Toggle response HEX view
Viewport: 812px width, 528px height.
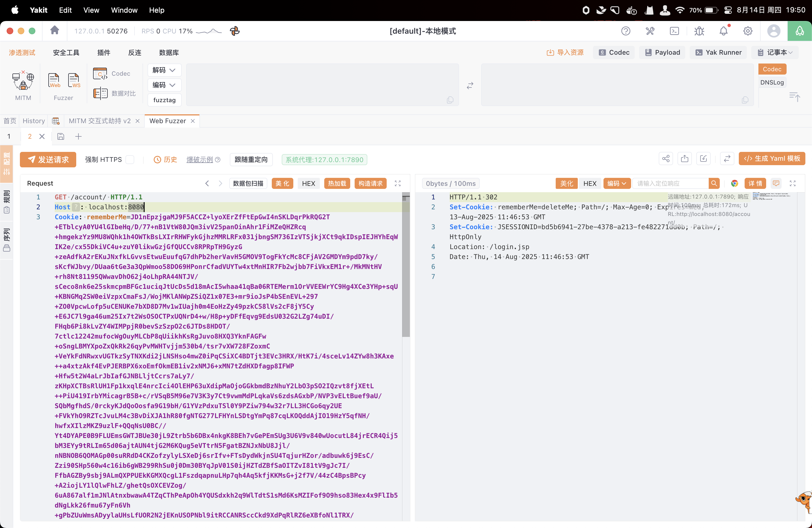[x=590, y=183]
